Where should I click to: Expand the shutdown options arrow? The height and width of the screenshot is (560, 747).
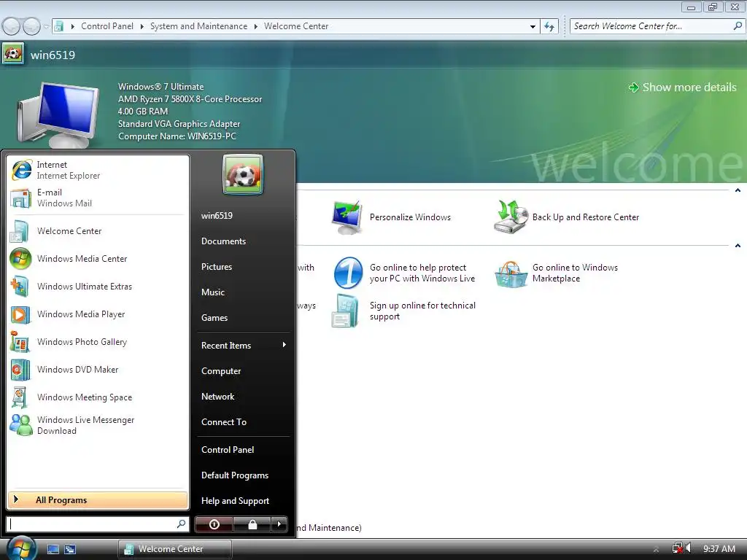(x=279, y=524)
